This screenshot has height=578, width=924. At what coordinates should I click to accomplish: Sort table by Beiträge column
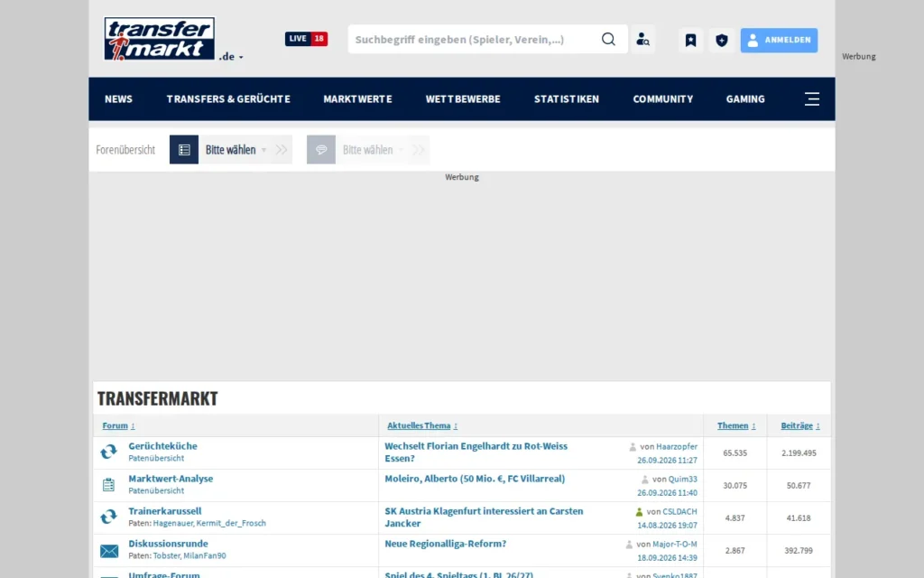[800, 426]
